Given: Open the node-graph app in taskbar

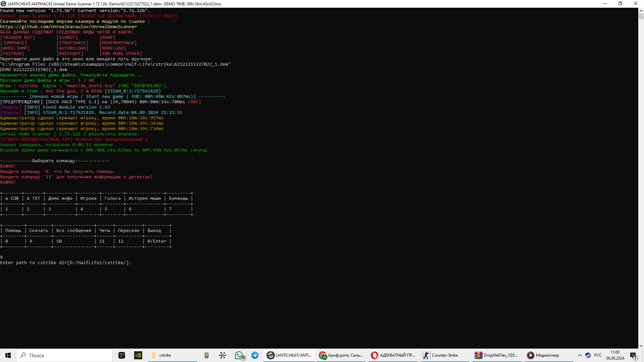Looking at the screenshot, I should click(223, 355).
